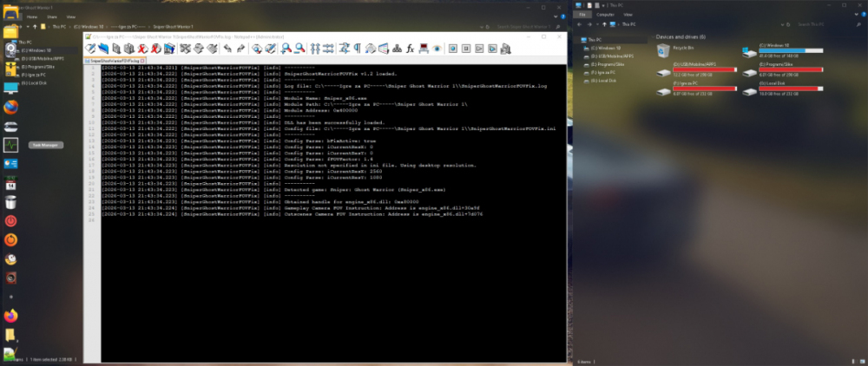Select the SniperGhostWarriorFOVFix.log document tab
The height and width of the screenshot is (366, 868).
[111, 62]
